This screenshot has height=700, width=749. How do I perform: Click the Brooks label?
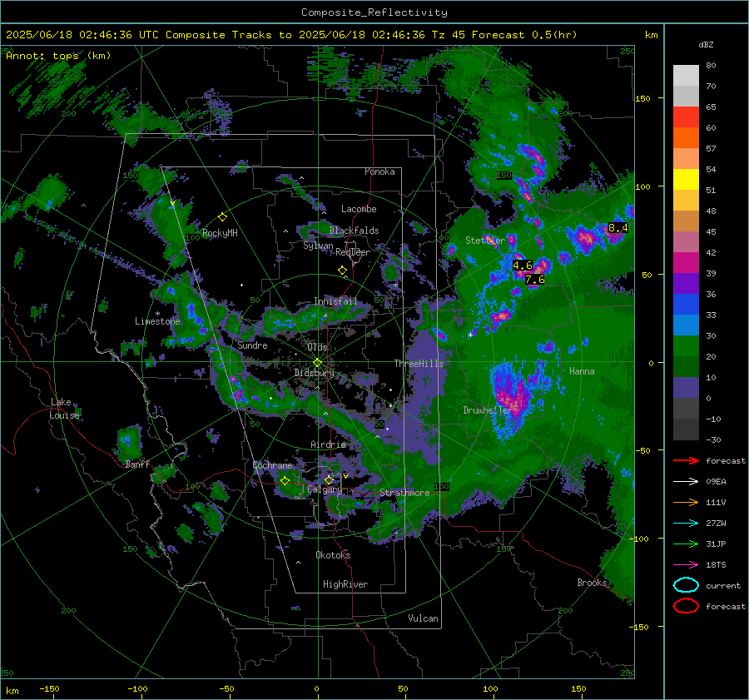pos(592,583)
